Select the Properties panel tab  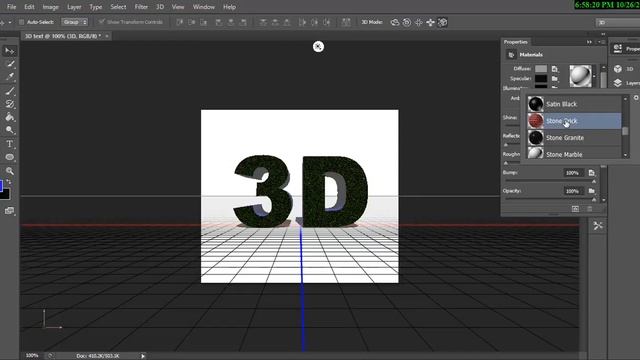coord(516,42)
